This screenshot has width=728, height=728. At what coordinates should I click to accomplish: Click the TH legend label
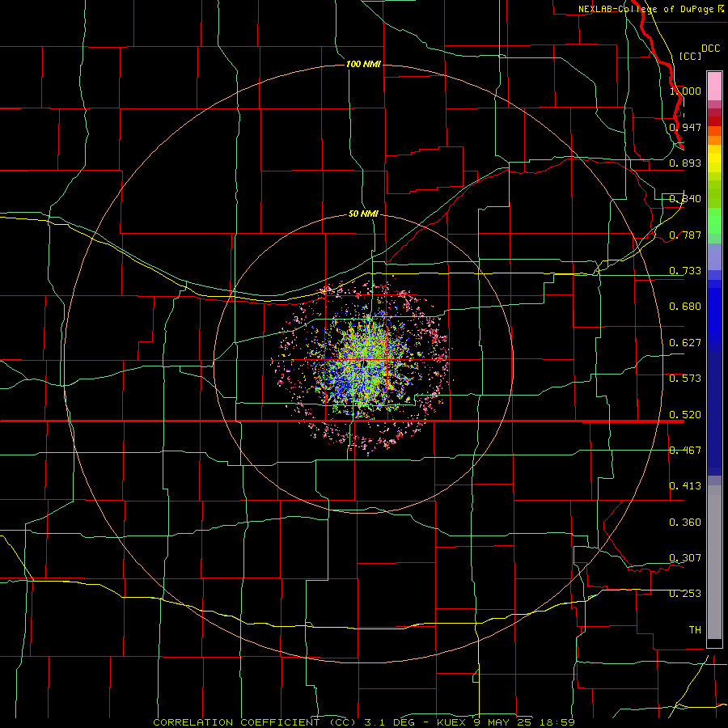[x=695, y=630]
